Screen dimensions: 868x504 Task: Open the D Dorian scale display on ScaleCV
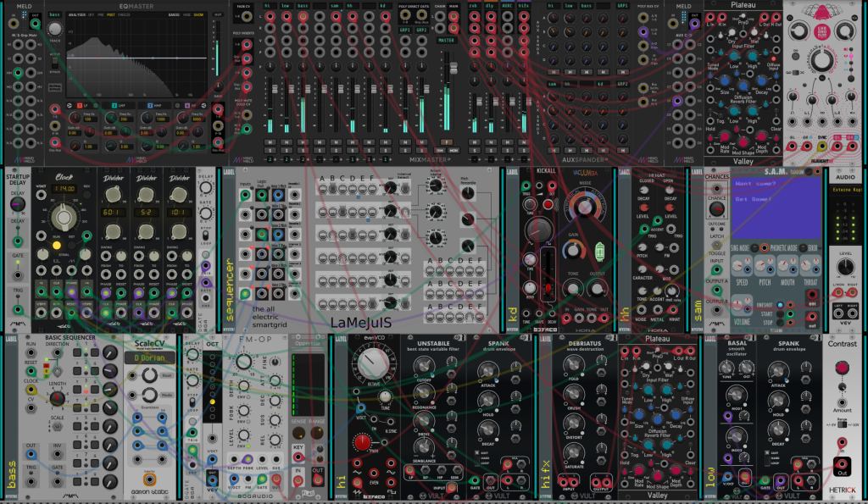click(149, 358)
